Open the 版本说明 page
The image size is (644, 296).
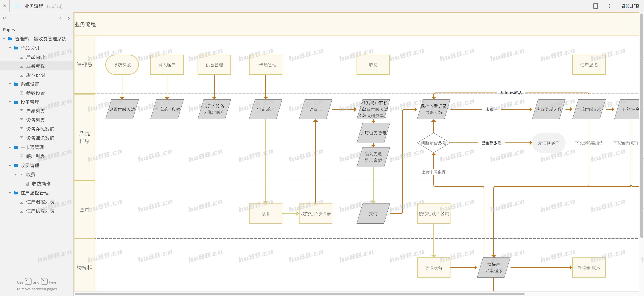point(35,75)
